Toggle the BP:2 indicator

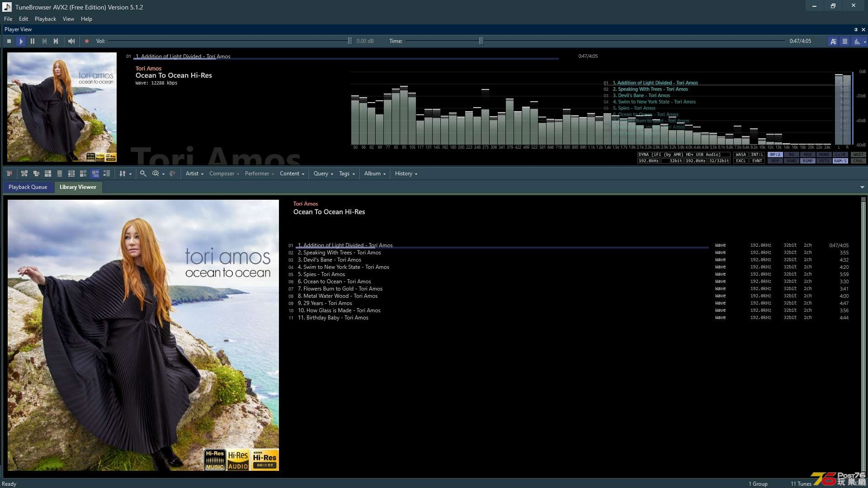775,155
